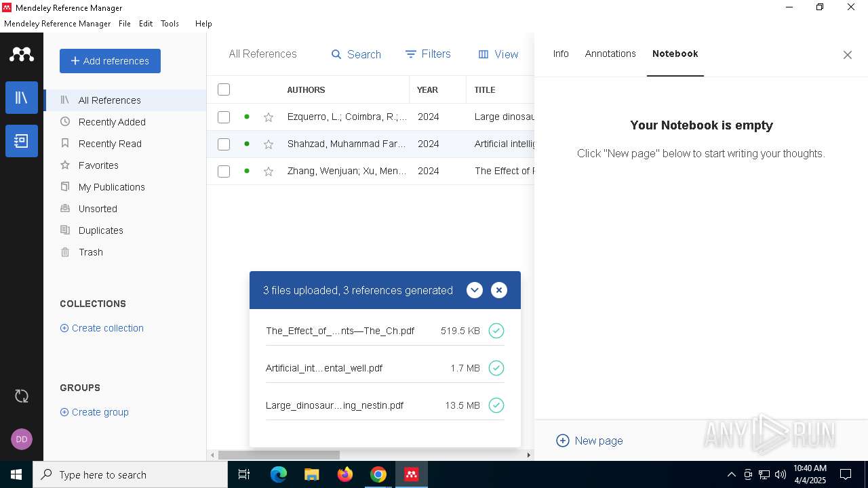Click the Mendeley taskbar icon
The width and height of the screenshot is (868, 488).
pos(411,474)
